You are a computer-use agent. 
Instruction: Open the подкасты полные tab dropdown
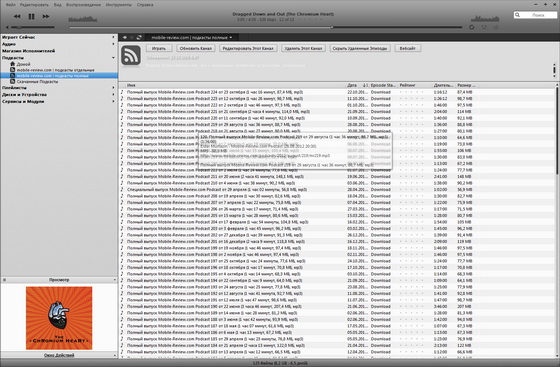click(231, 37)
